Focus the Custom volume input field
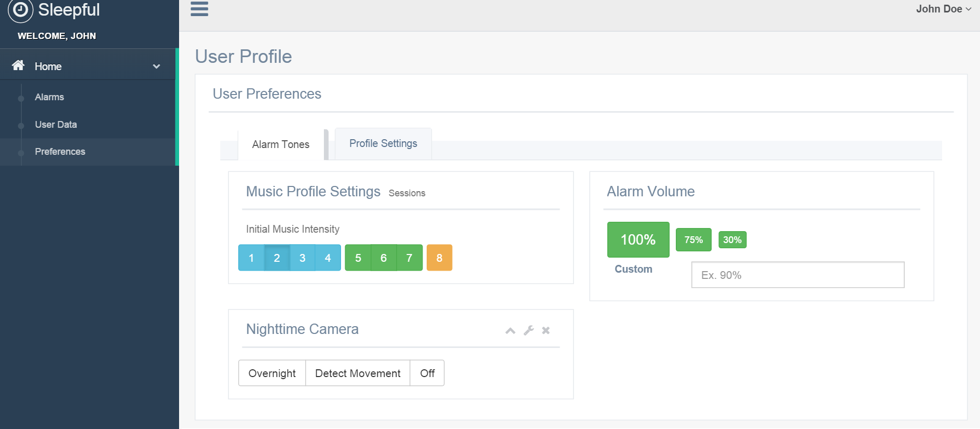980x429 pixels. tap(797, 275)
